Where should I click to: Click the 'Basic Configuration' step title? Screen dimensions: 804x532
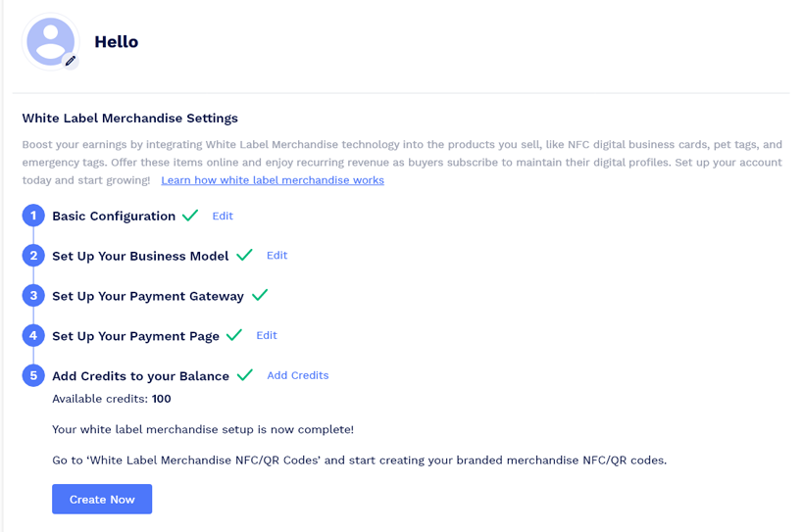(x=114, y=217)
